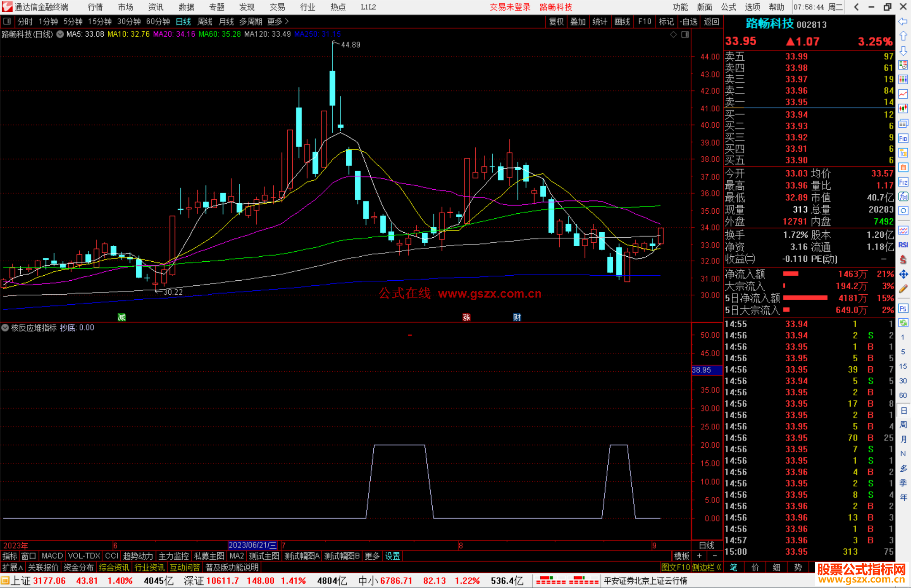
Task: Click the candlestick chart icon in right sidebar
Action: [x=903, y=109]
